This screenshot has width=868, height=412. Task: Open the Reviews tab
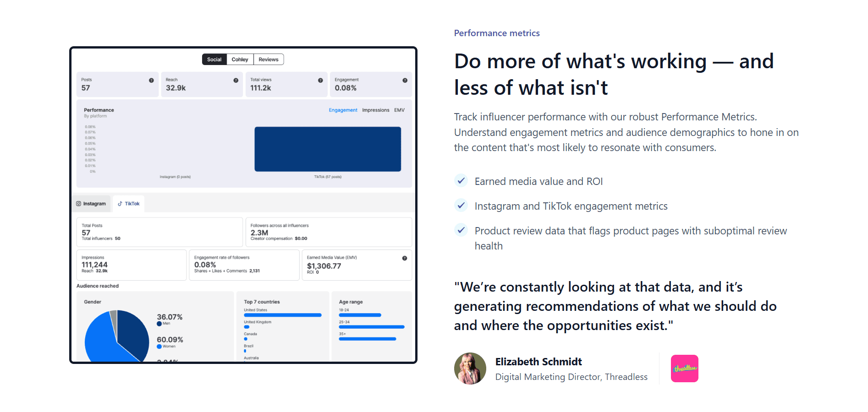(x=269, y=60)
